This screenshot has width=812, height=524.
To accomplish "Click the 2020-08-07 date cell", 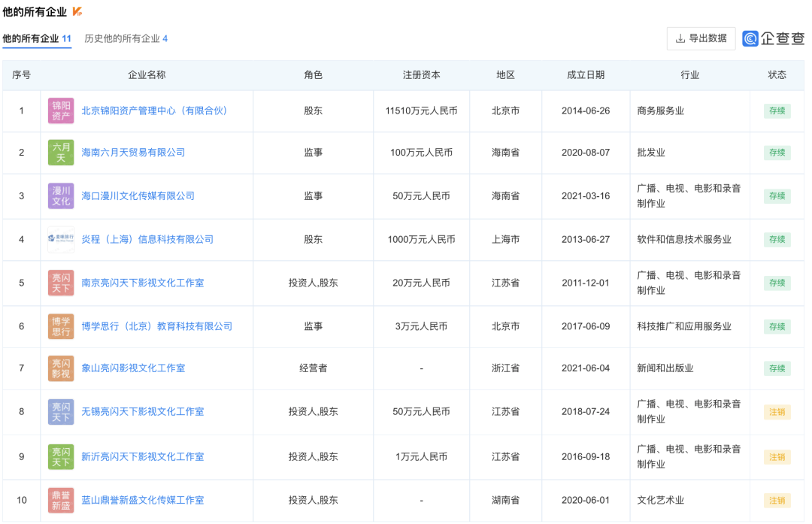I will click(585, 153).
